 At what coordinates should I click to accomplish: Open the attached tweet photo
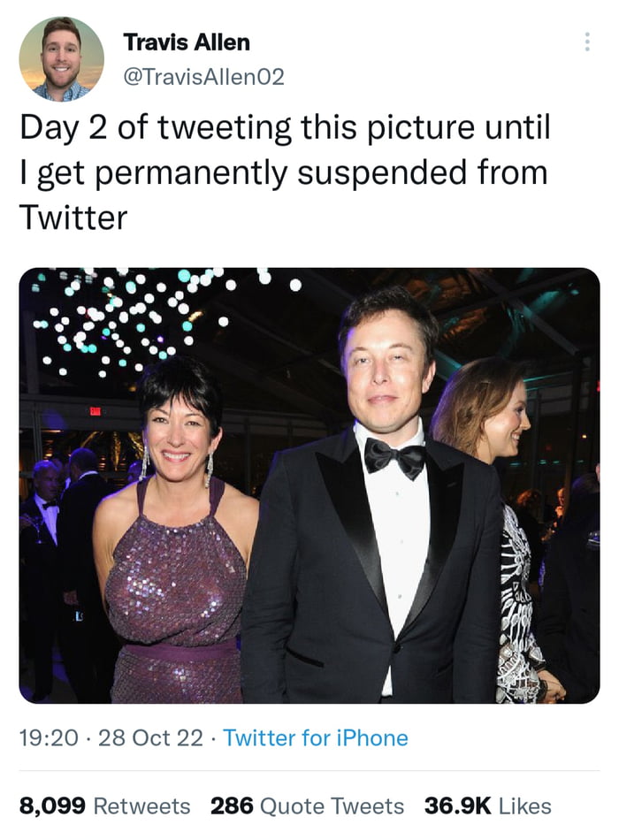point(309,485)
